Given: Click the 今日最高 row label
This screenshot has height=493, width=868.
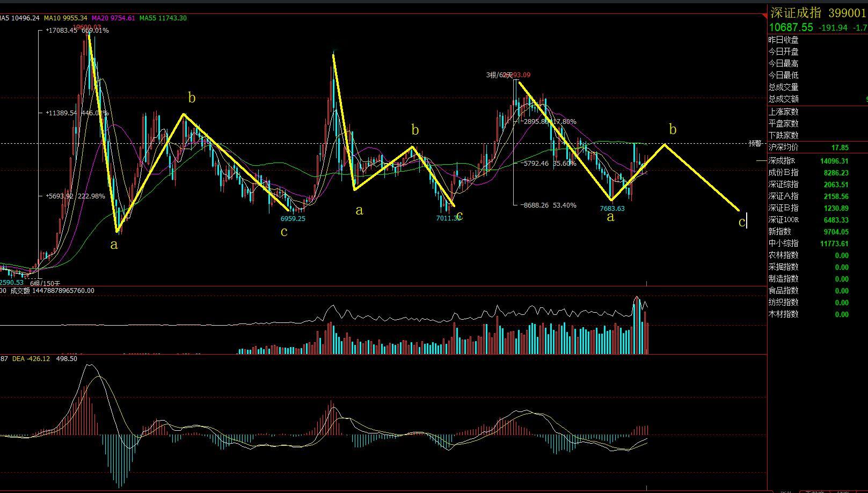Looking at the screenshot, I should pos(784,64).
